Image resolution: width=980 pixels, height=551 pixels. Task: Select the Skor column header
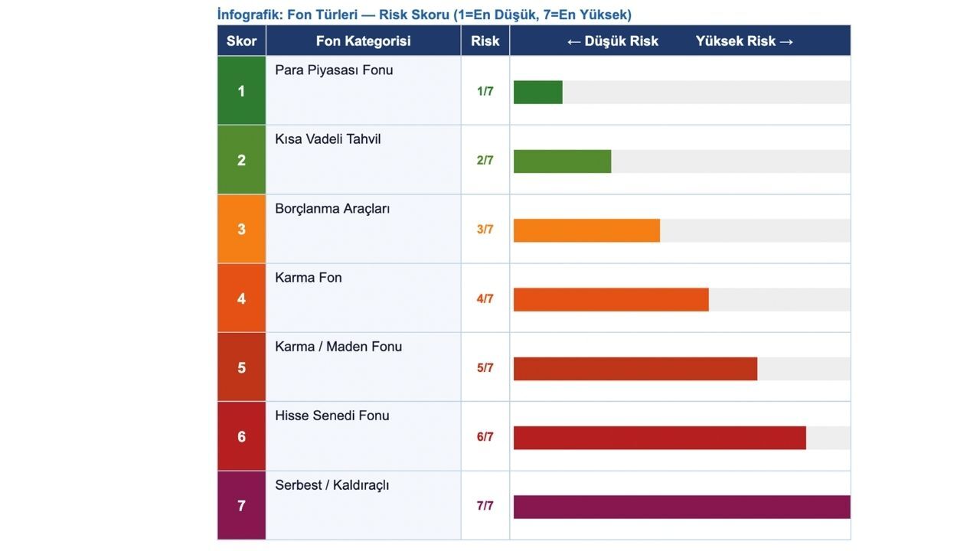point(241,41)
